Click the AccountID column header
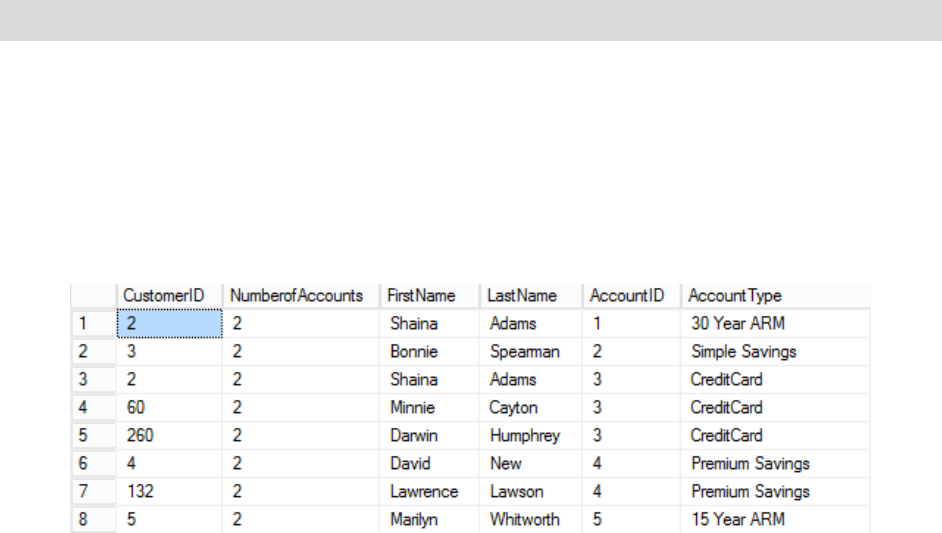 627,296
